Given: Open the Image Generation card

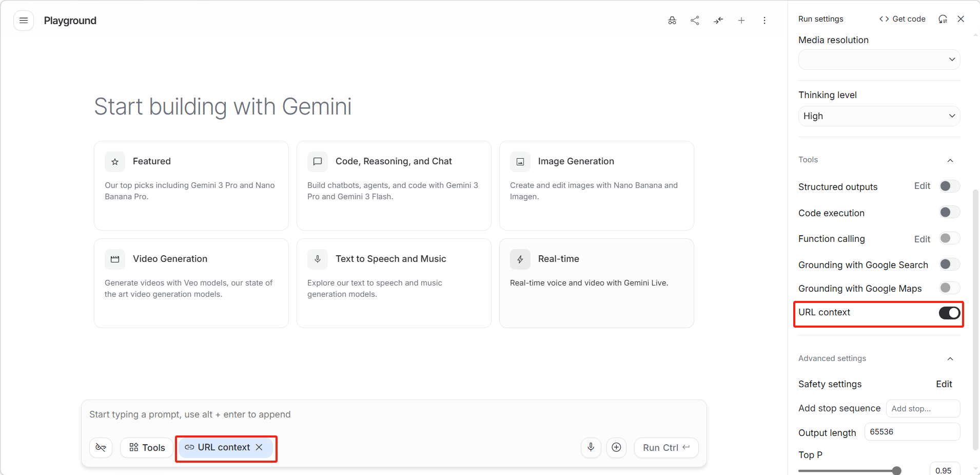Looking at the screenshot, I should (x=597, y=186).
